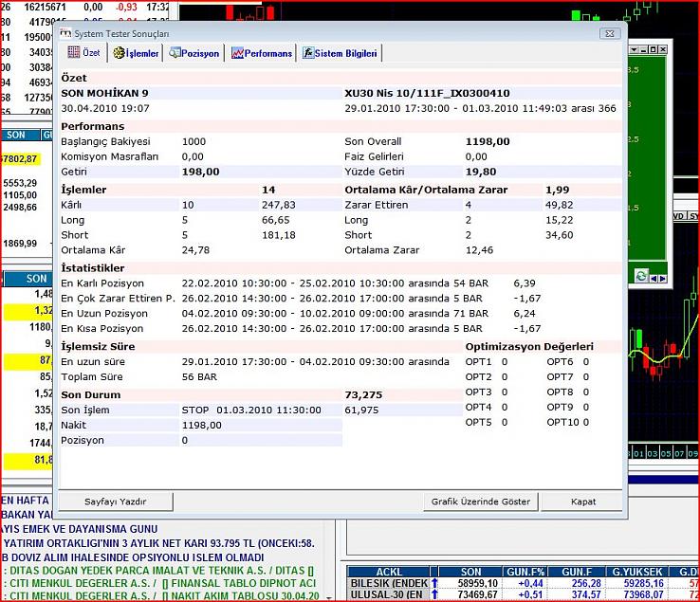Click the Sayfayı Yazdır button

116,502
